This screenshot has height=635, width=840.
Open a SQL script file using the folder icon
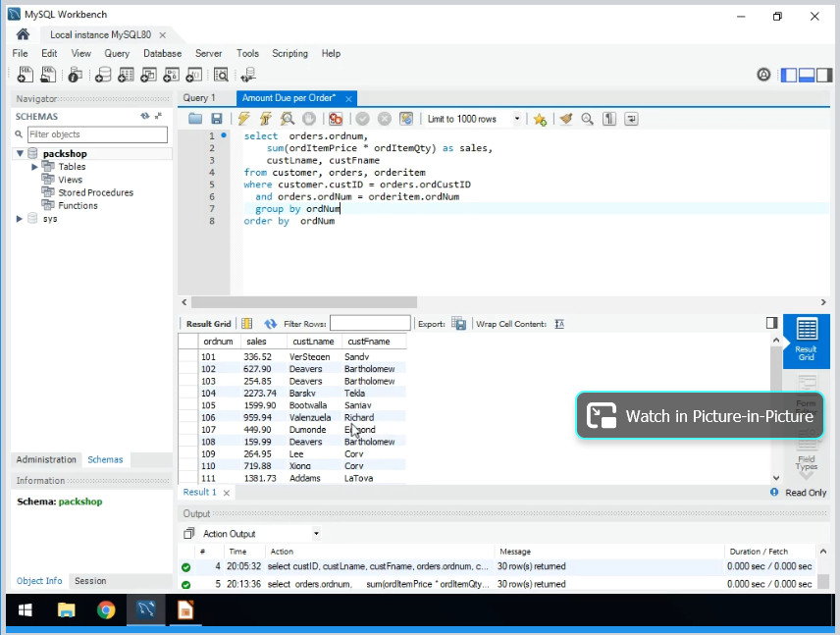tap(195, 119)
